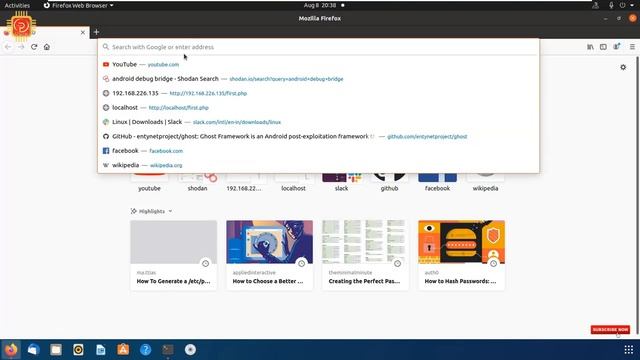
Task: Open the Files manager from the dock
Action: (x=56, y=350)
